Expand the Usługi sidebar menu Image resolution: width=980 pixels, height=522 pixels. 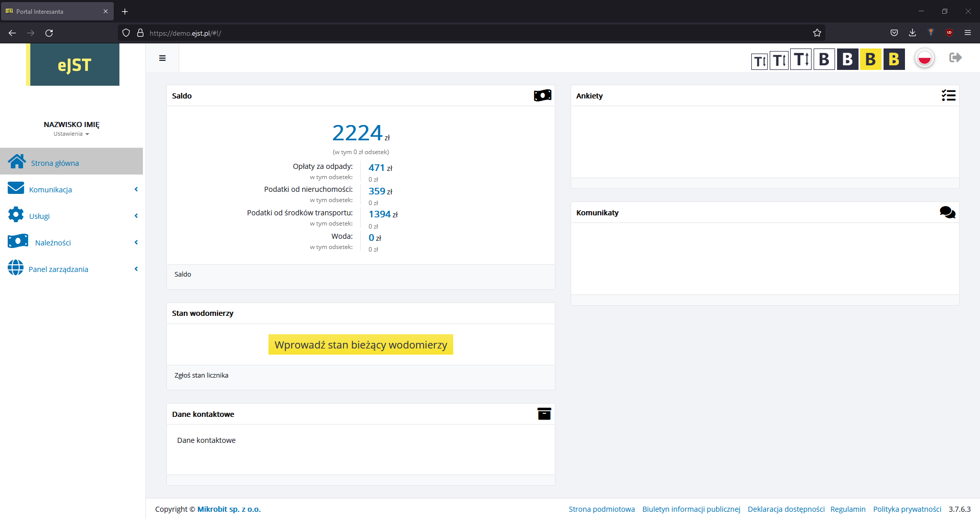pyautogui.click(x=39, y=216)
